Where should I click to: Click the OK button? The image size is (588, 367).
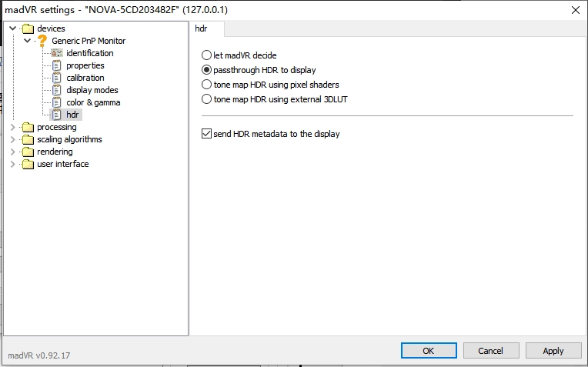(429, 351)
